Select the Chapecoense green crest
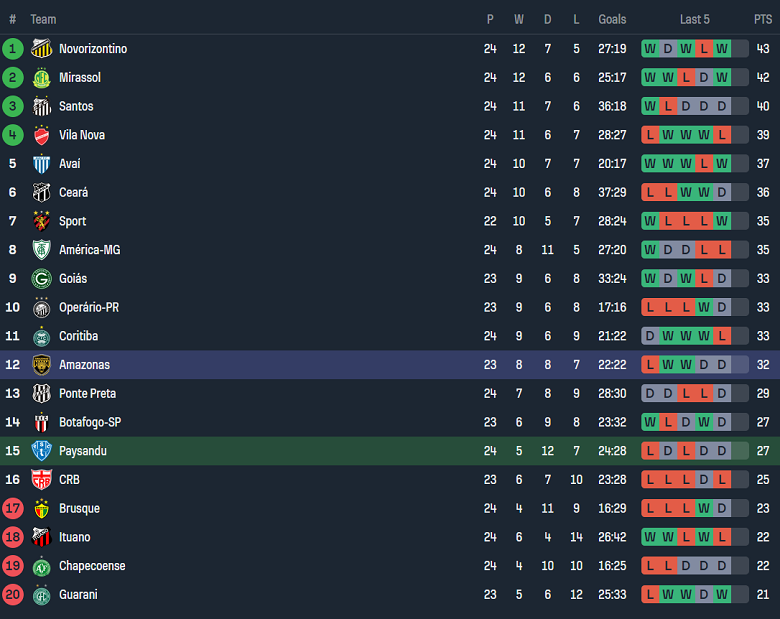Image resolution: width=780 pixels, height=619 pixels. coord(41,566)
